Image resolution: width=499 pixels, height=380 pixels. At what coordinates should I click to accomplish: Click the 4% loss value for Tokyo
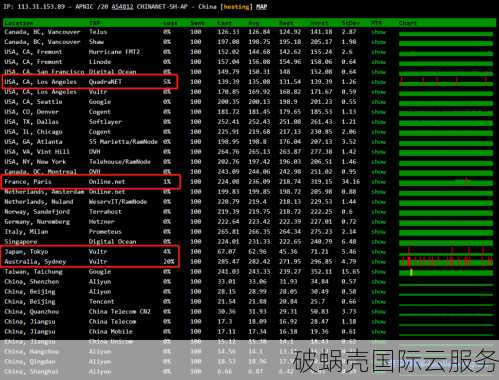(x=167, y=252)
